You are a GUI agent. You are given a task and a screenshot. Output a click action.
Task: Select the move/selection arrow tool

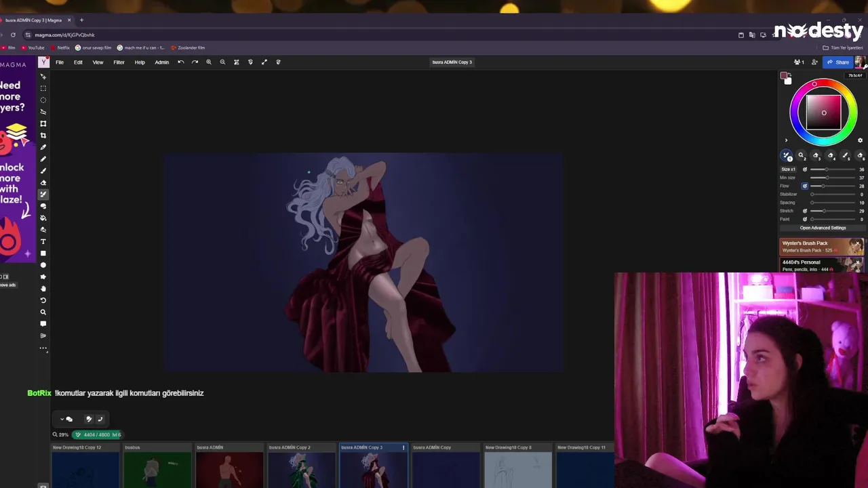pos(43,77)
